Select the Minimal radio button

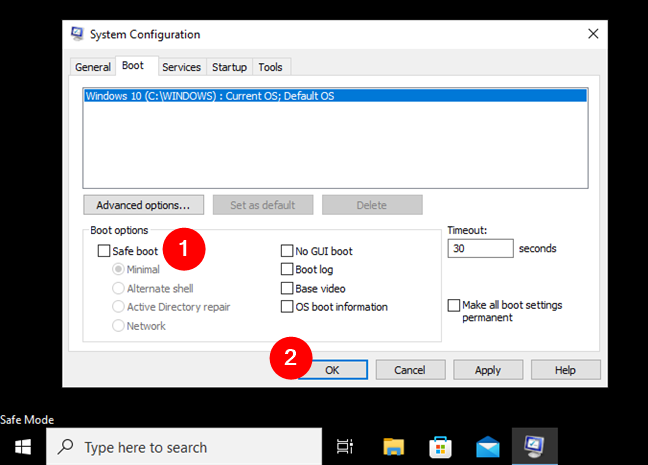[x=118, y=269]
